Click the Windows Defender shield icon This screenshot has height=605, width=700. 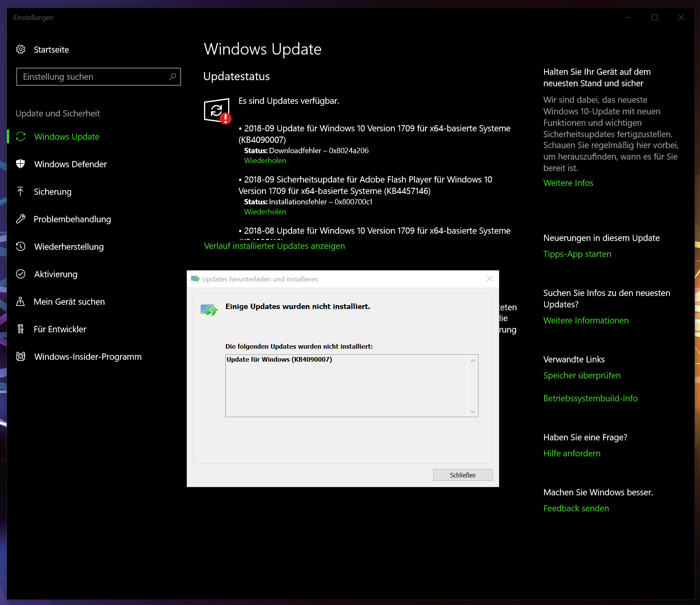point(21,164)
